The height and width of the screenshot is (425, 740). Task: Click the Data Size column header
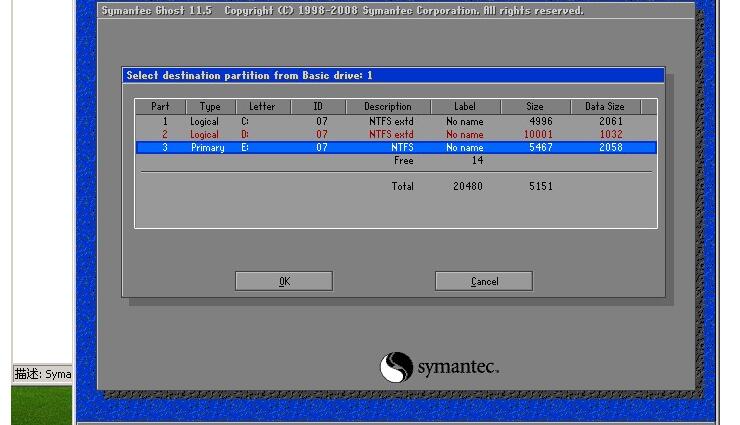(x=605, y=107)
